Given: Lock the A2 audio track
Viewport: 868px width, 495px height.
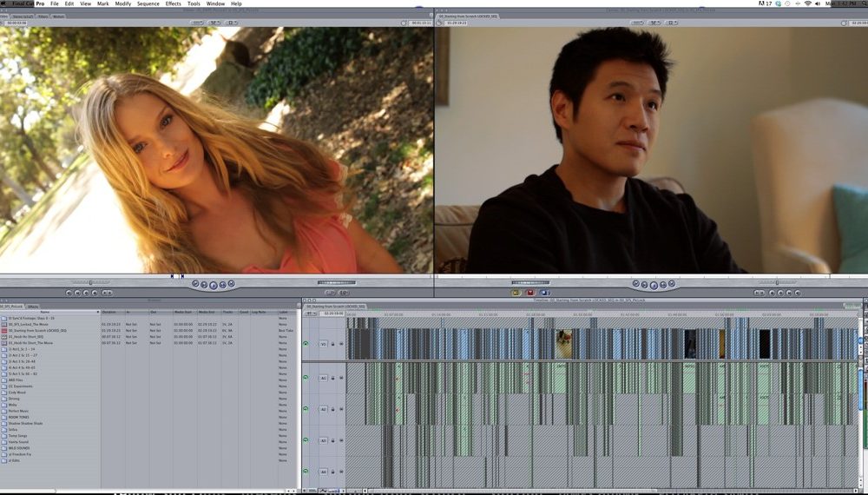Looking at the screenshot, I should 332,409.
